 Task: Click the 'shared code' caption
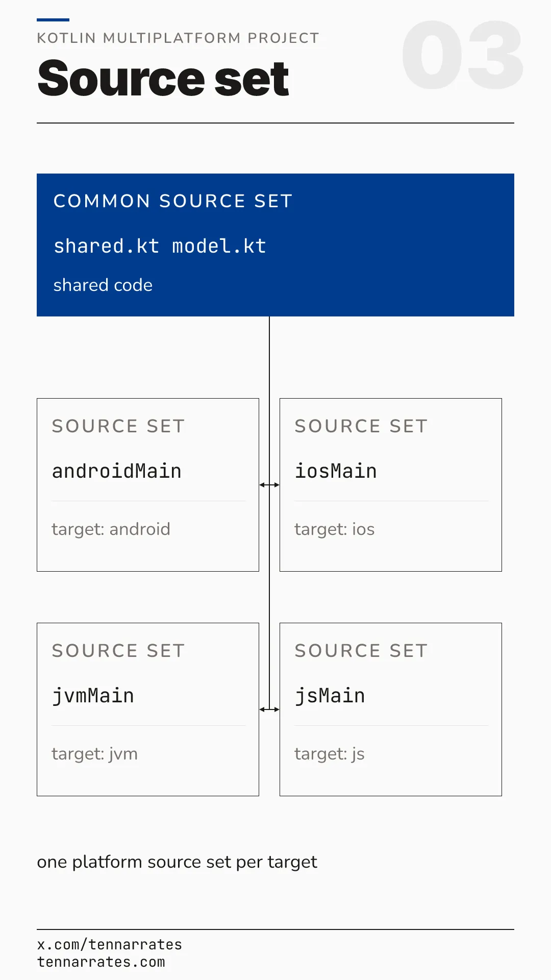point(103,285)
